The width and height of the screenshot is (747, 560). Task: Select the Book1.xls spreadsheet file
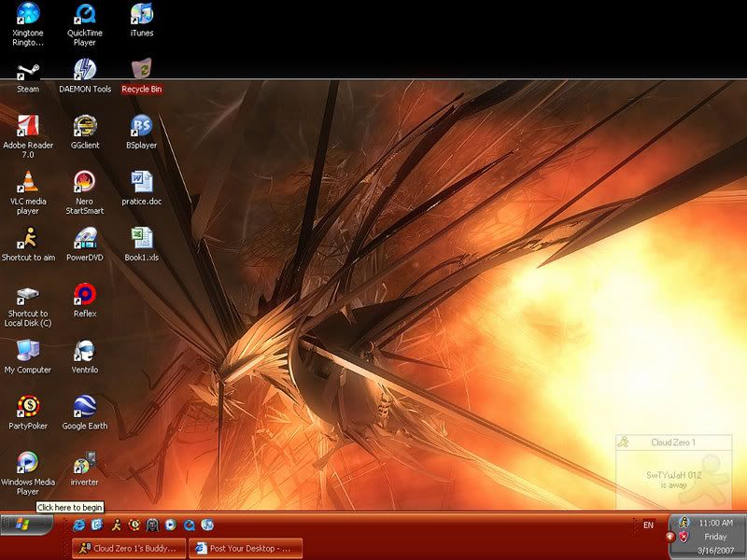pyautogui.click(x=142, y=245)
